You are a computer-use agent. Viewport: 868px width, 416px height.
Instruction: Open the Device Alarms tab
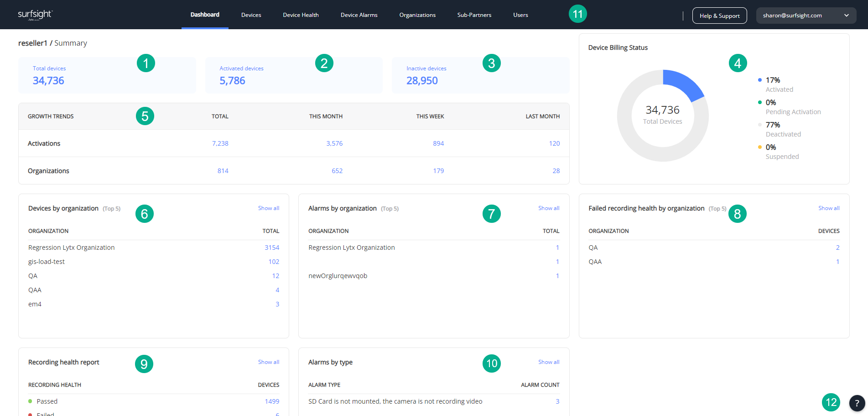[x=359, y=15]
